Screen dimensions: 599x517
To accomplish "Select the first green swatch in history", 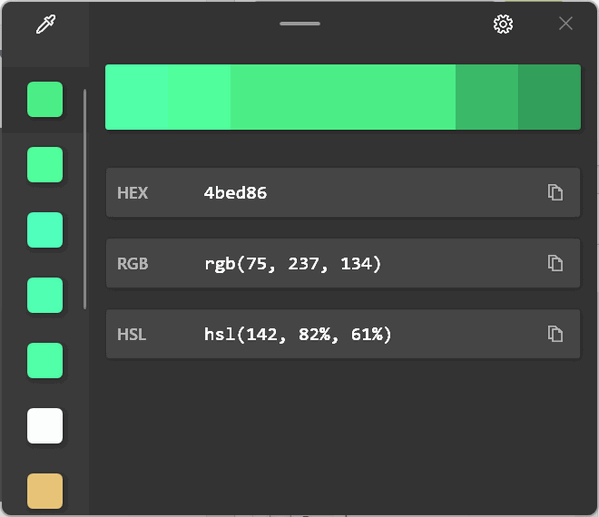I will click(45, 99).
